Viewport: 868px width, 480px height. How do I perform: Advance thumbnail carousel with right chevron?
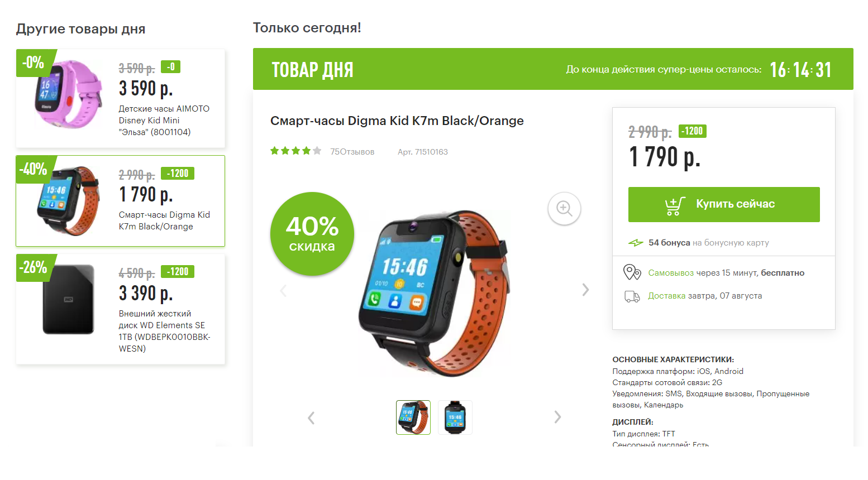[557, 417]
